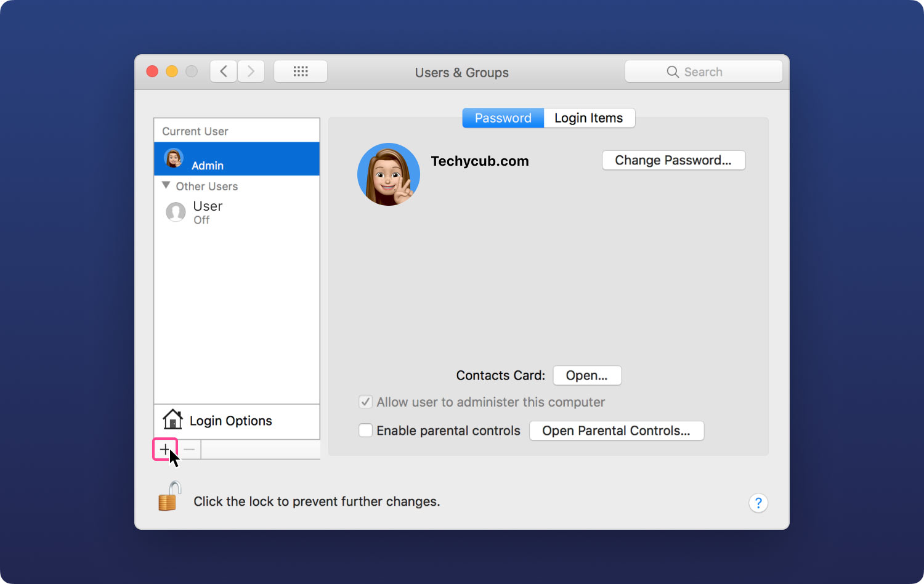Select the User account under Other Users
Screen dimensions: 924x584
pyautogui.click(x=237, y=213)
